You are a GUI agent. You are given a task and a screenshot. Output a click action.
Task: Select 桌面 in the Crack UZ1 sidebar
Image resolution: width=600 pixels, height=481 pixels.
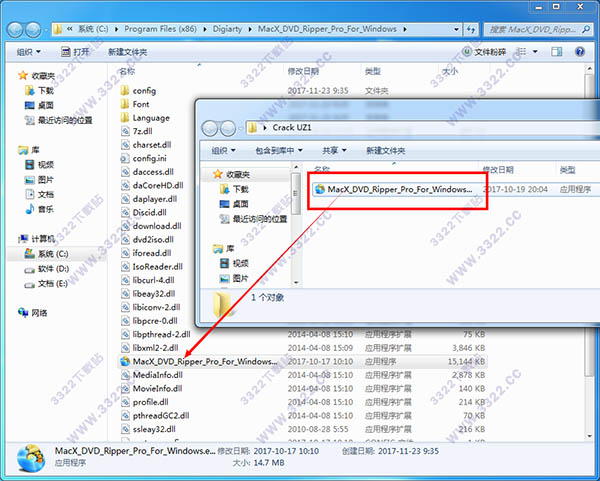(x=234, y=204)
